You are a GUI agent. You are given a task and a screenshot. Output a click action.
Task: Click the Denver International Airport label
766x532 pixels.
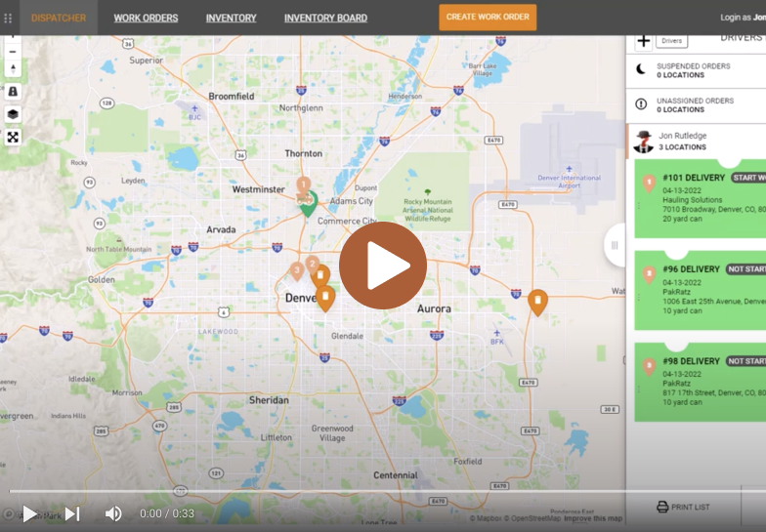point(569,182)
